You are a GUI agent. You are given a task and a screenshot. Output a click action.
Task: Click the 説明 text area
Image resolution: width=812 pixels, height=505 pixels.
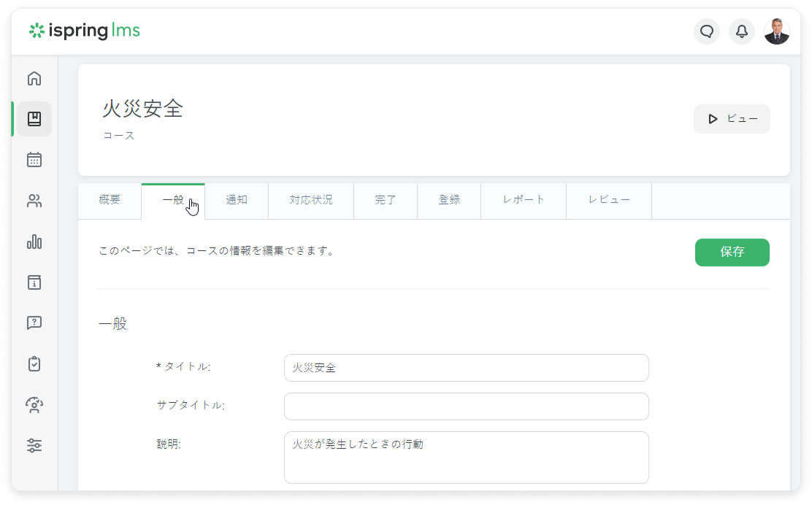click(466, 458)
